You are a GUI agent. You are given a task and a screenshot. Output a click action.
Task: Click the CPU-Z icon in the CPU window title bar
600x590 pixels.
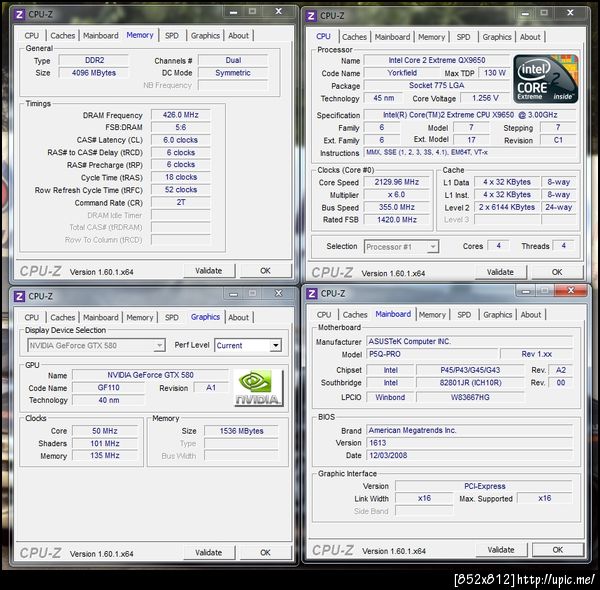(x=311, y=16)
